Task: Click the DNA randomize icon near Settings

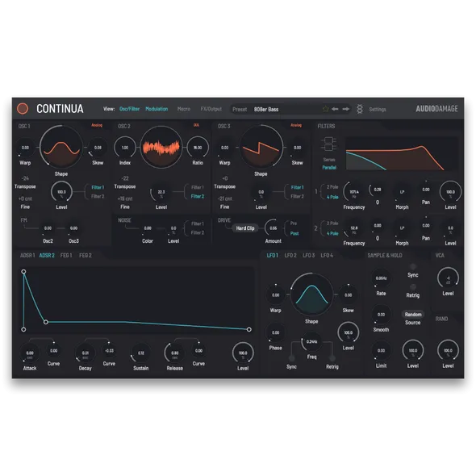Action: pyautogui.click(x=360, y=109)
